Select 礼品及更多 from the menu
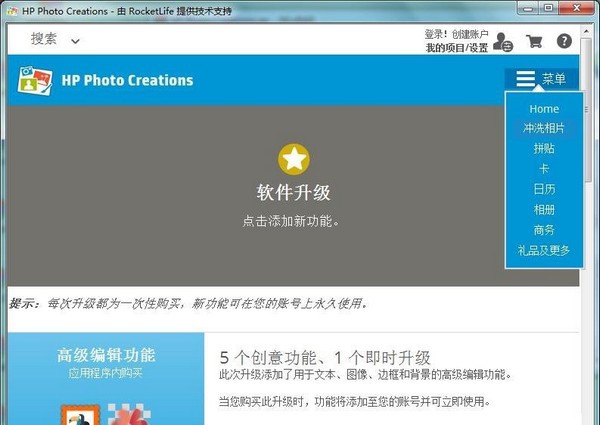The height and width of the screenshot is (425, 600). tap(544, 251)
